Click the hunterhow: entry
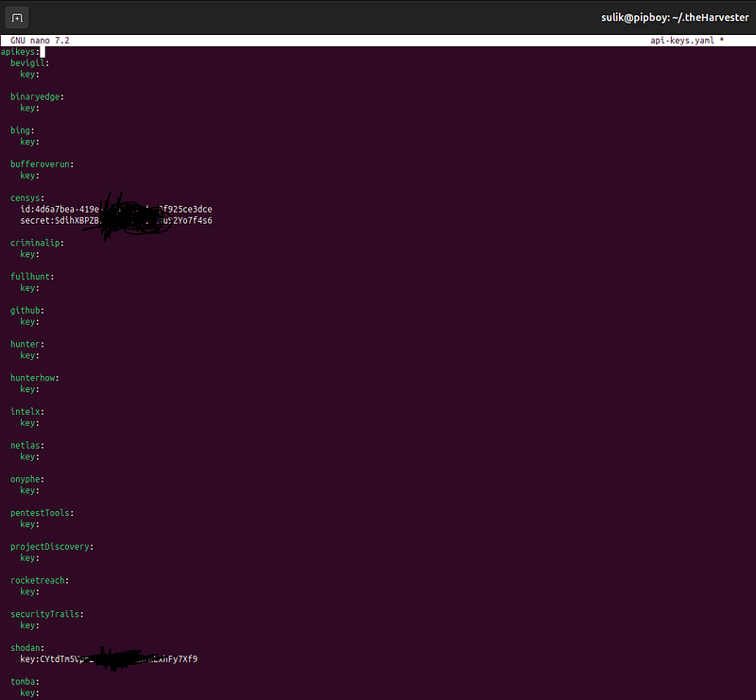This screenshot has width=756, height=700. pyautogui.click(x=35, y=378)
